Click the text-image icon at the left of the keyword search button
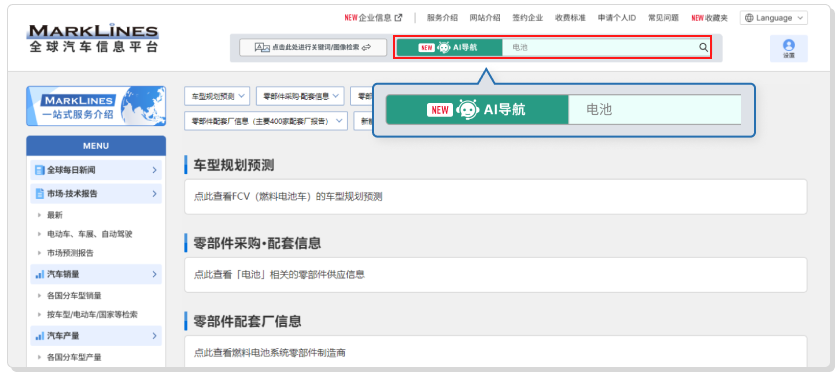The image size is (840, 385). coord(261,47)
